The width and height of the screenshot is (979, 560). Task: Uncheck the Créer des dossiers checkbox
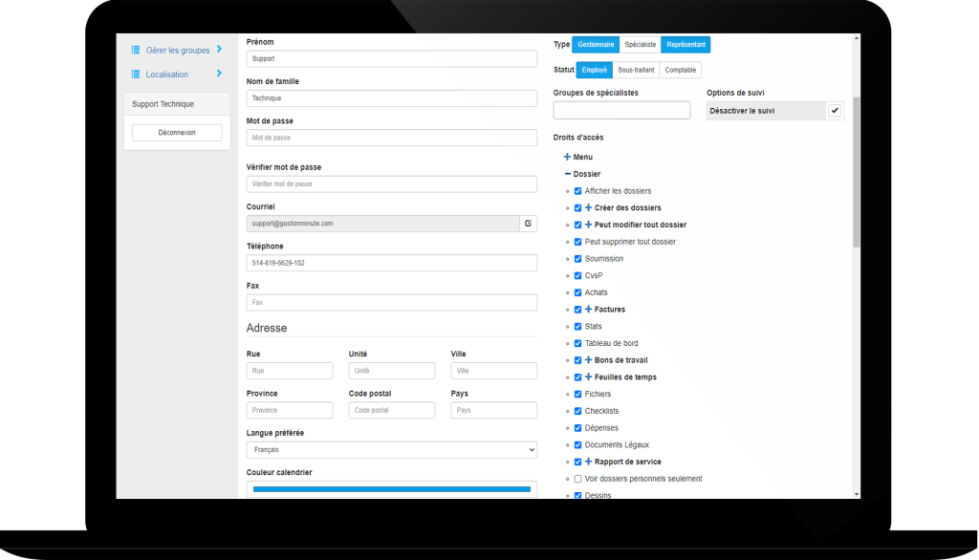[577, 208]
